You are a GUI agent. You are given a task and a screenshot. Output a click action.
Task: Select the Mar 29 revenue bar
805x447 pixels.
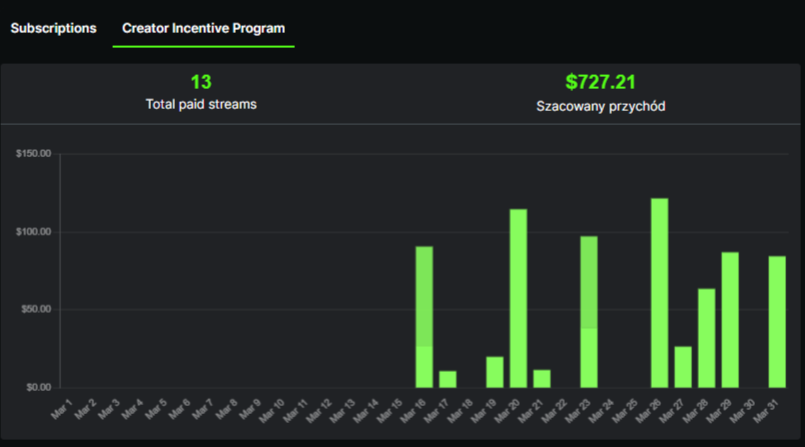[x=730, y=320]
